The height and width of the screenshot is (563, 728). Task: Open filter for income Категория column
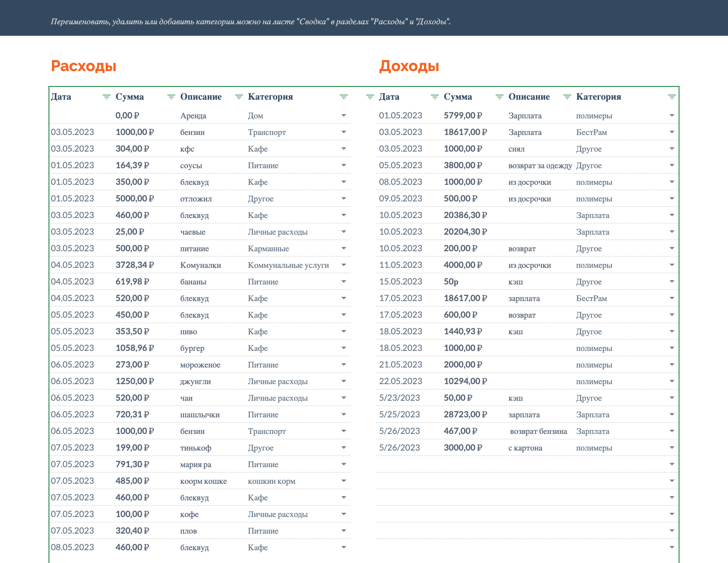(672, 97)
